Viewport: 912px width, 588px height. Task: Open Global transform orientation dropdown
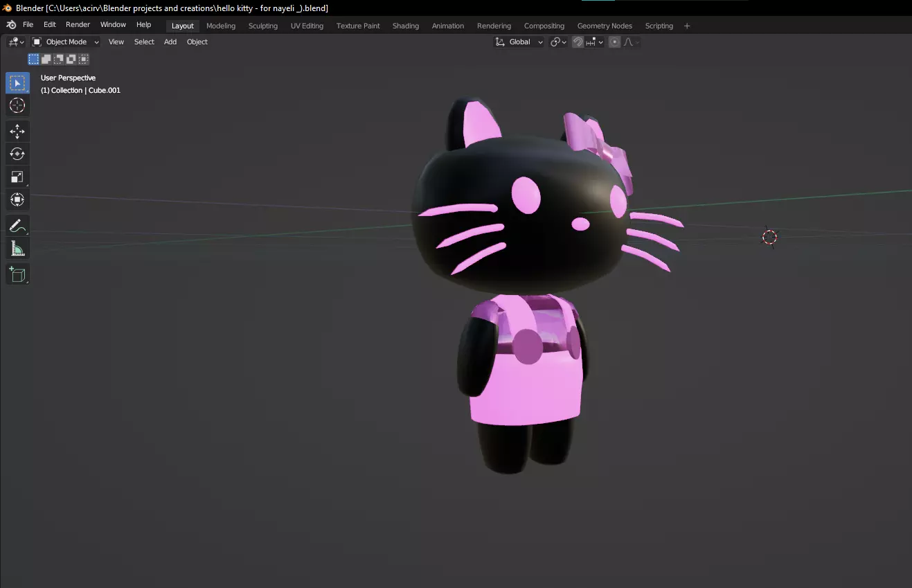pyautogui.click(x=519, y=42)
